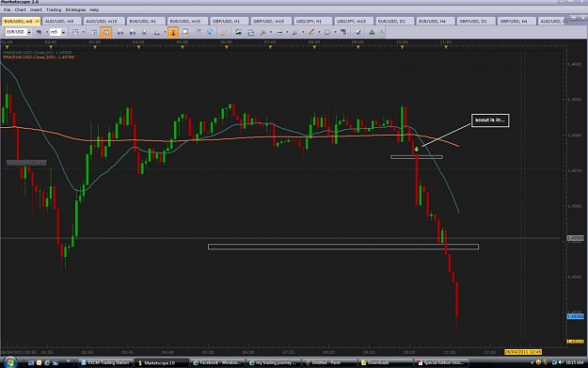
Task: Click the blue globe icon
Action: coord(210,32)
